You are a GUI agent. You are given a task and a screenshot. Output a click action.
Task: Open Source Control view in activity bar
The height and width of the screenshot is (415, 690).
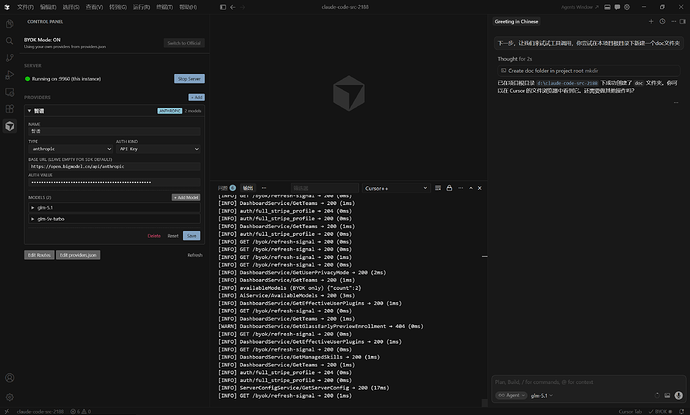[x=9, y=58]
